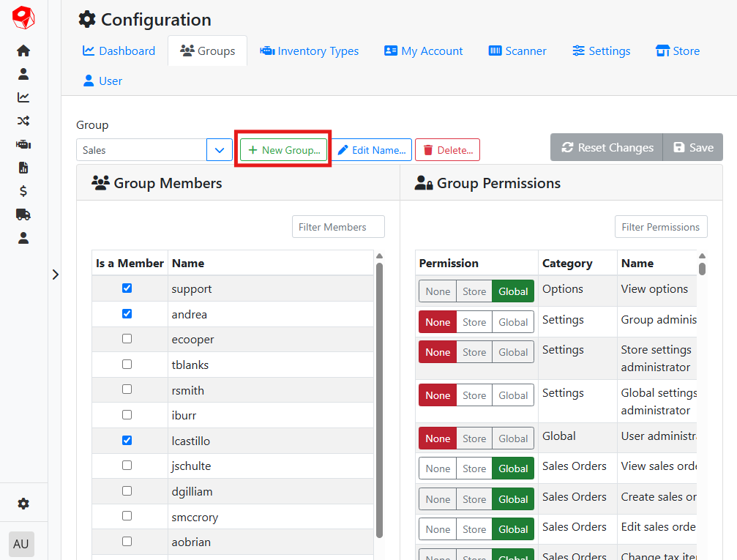Open the home page from the sidebar

coord(23,51)
